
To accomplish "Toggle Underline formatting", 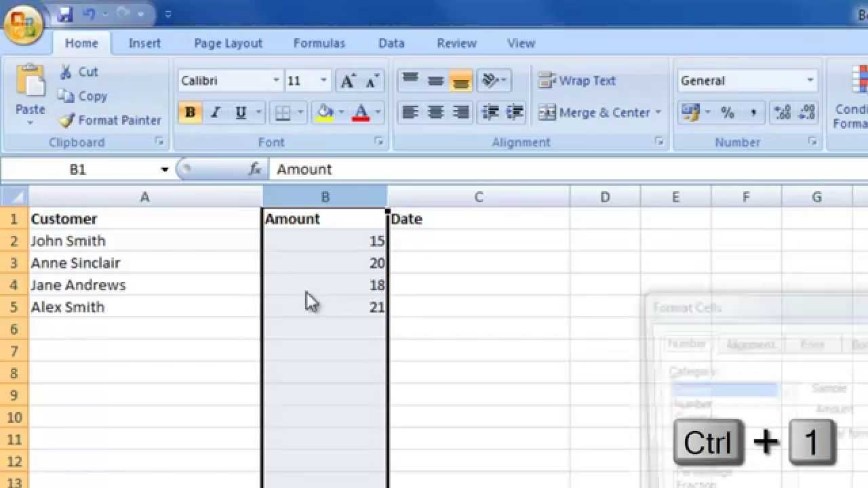I will coord(240,113).
